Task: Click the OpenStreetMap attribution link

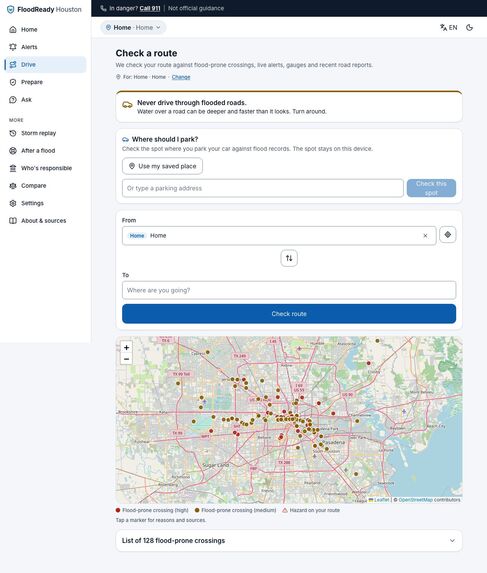Action: tap(415, 500)
